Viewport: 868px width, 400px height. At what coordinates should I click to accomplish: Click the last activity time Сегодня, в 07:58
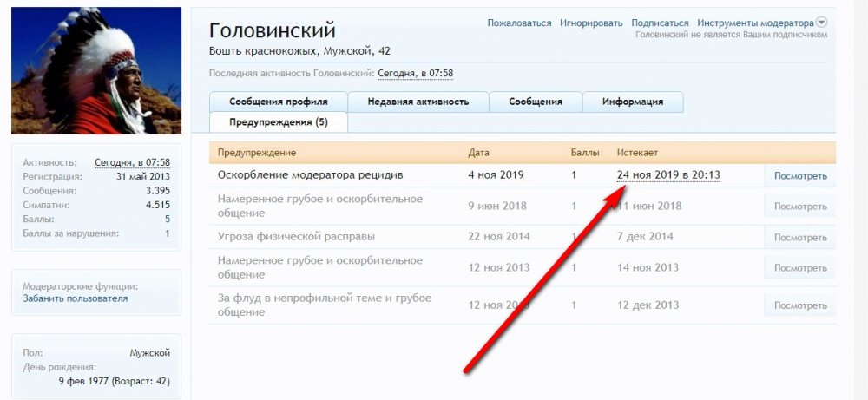[415, 74]
